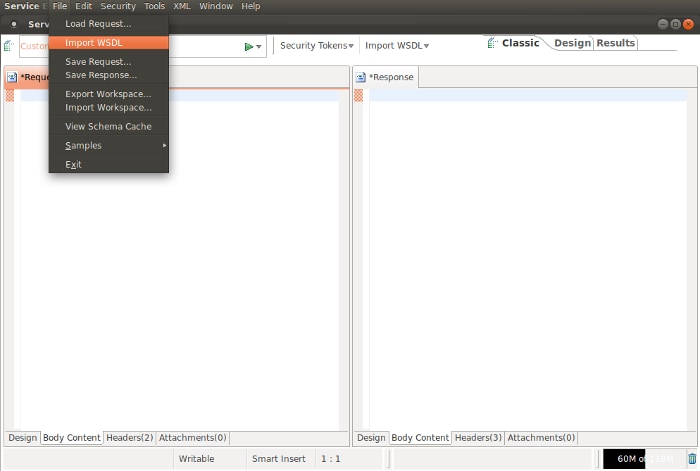Open the Help menu
Screen dimensions: 700x471
251,6
